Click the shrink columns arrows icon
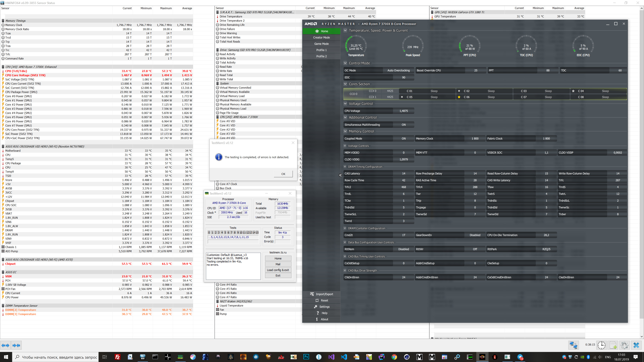 (x=16, y=345)
